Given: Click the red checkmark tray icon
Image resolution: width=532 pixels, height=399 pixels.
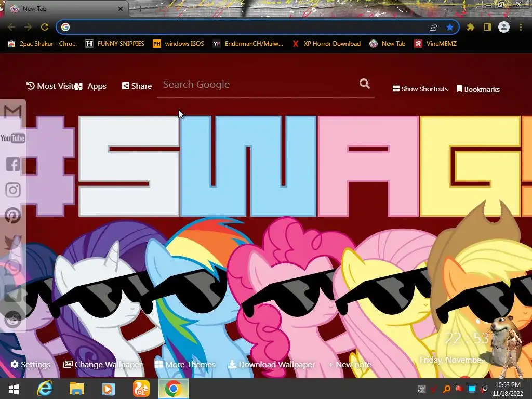Looking at the screenshot, I should click(434, 389).
